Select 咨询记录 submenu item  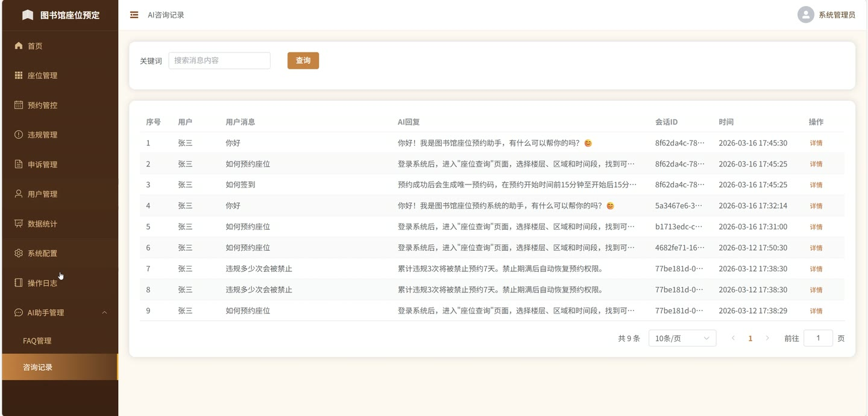59,367
